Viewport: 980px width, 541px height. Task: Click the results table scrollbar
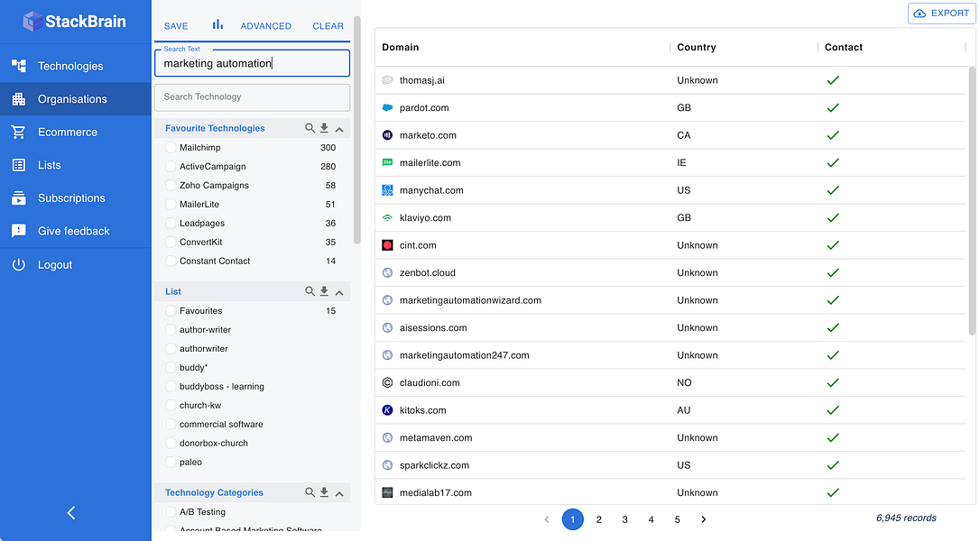(972, 201)
